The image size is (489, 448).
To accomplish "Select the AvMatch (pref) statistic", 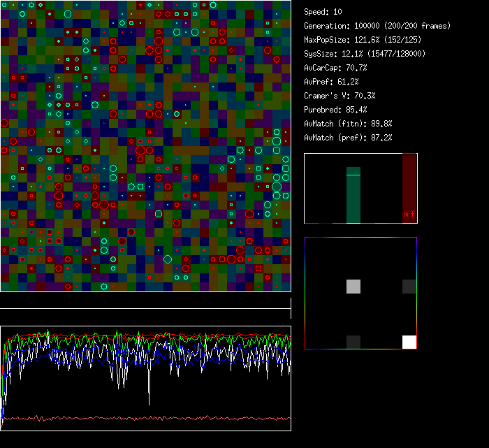I will 348,138.
